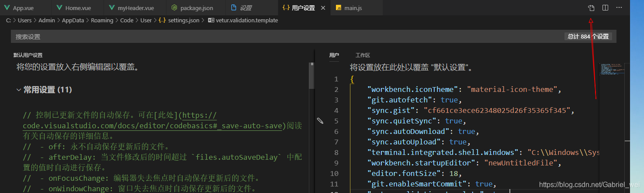Screen dimensions: 644x193
Task: Click the JS icon on main.js tab
Action: pyautogui.click(x=339, y=8)
